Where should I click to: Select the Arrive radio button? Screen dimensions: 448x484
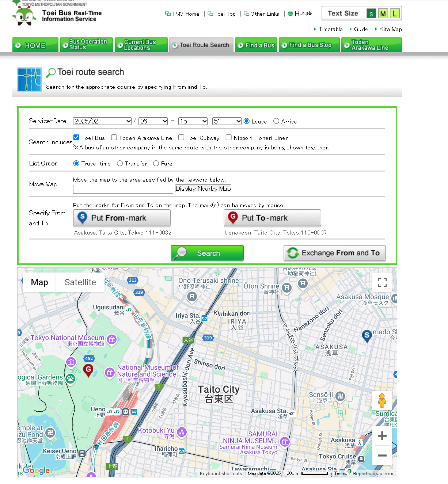click(x=276, y=121)
